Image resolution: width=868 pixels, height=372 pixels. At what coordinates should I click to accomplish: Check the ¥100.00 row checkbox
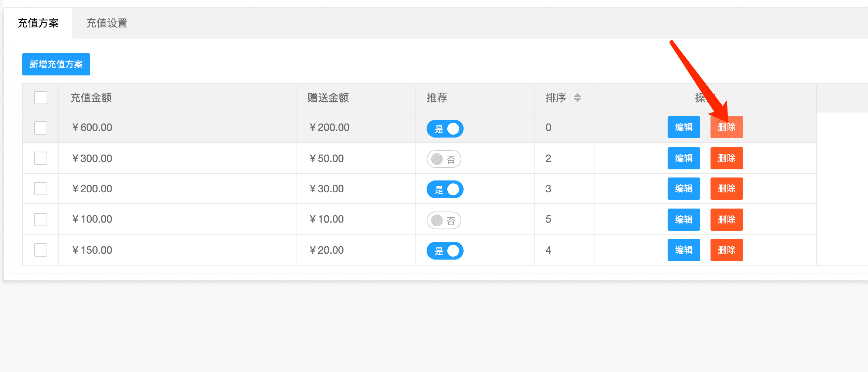pos(41,220)
